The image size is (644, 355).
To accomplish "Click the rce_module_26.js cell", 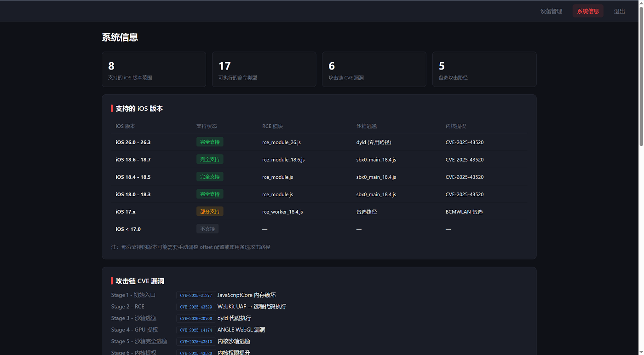I will pyautogui.click(x=282, y=142).
